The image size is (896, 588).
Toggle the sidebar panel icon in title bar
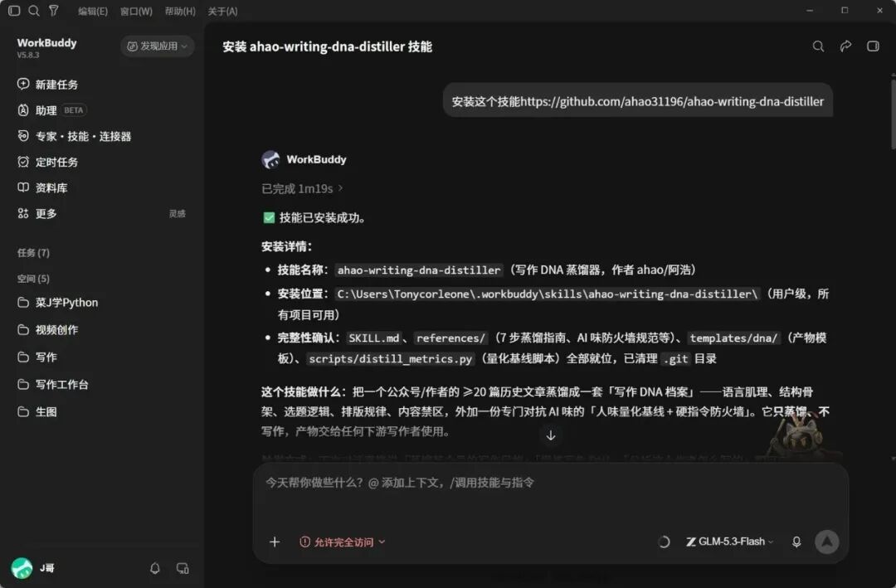click(14, 10)
